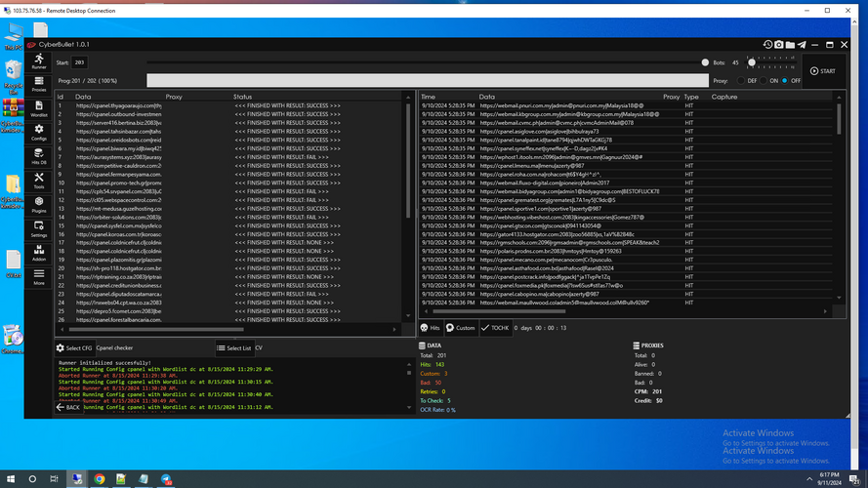Select the DEF proxy radio button
Image resolution: width=868 pixels, height=488 pixels.
click(739, 80)
